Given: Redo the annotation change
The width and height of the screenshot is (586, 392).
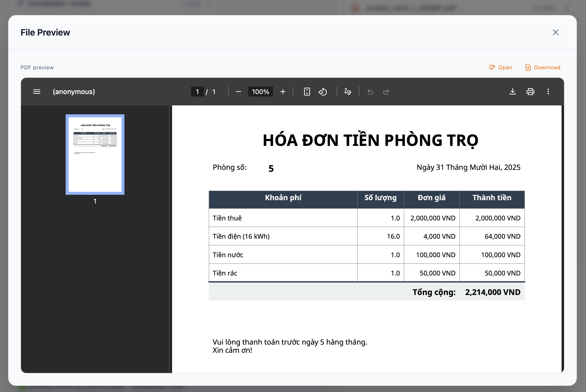Looking at the screenshot, I should pos(386,92).
